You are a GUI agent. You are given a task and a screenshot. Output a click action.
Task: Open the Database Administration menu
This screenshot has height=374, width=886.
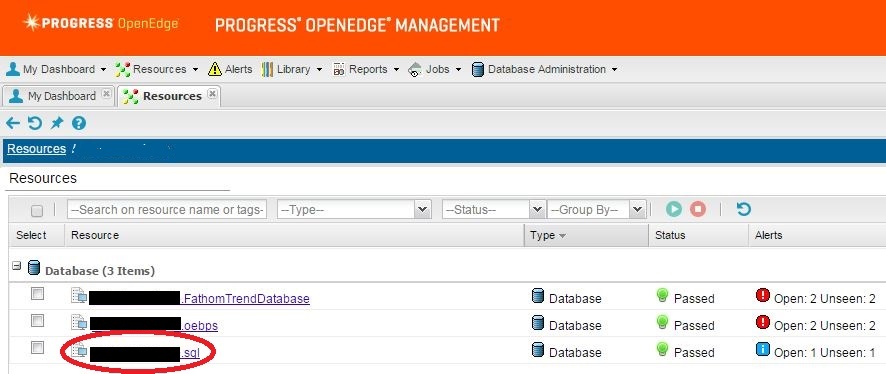[x=545, y=69]
